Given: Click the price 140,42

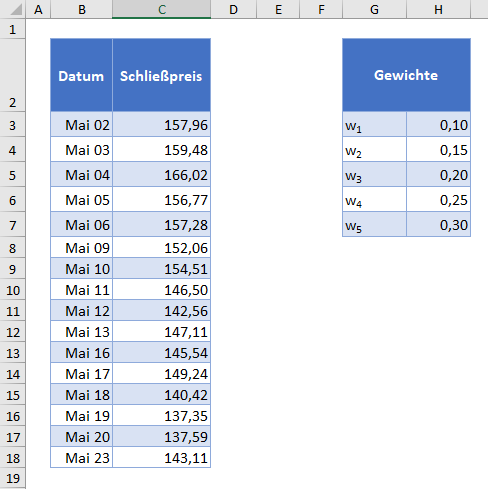Looking at the screenshot, I should [x=162, y=394].
